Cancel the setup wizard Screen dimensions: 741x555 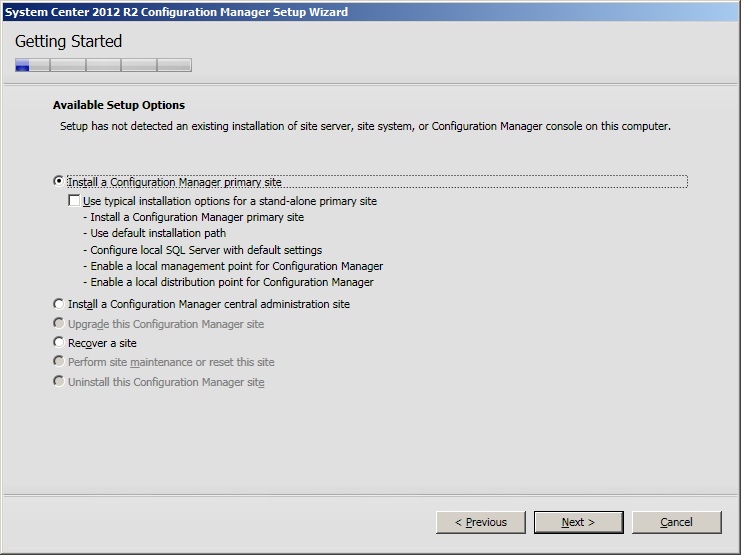point(676,522)
